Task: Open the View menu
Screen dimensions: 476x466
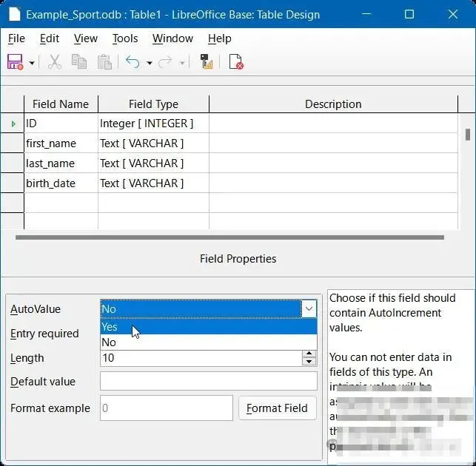Action: coord(86,38)
